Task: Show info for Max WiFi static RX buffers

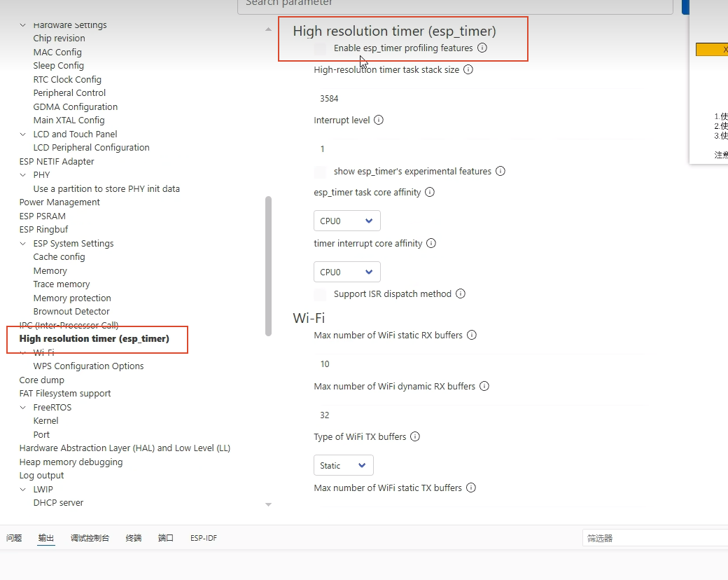Action: [x=472, y=335]
